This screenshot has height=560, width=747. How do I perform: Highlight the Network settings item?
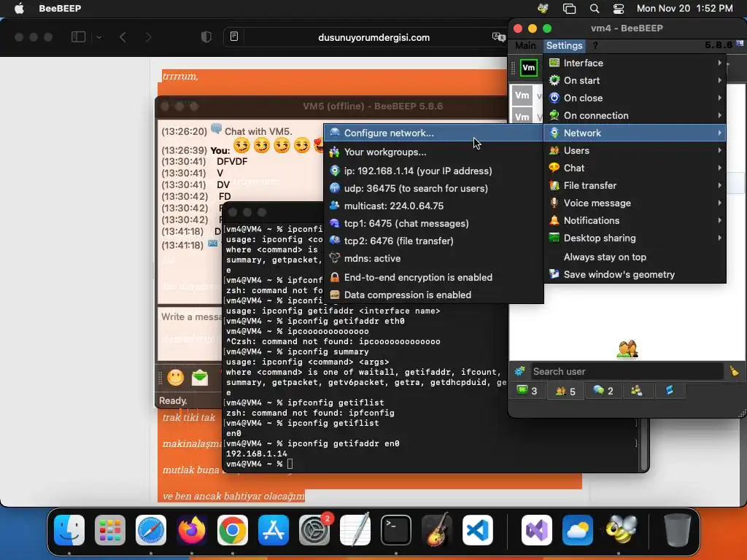(635, 133)
